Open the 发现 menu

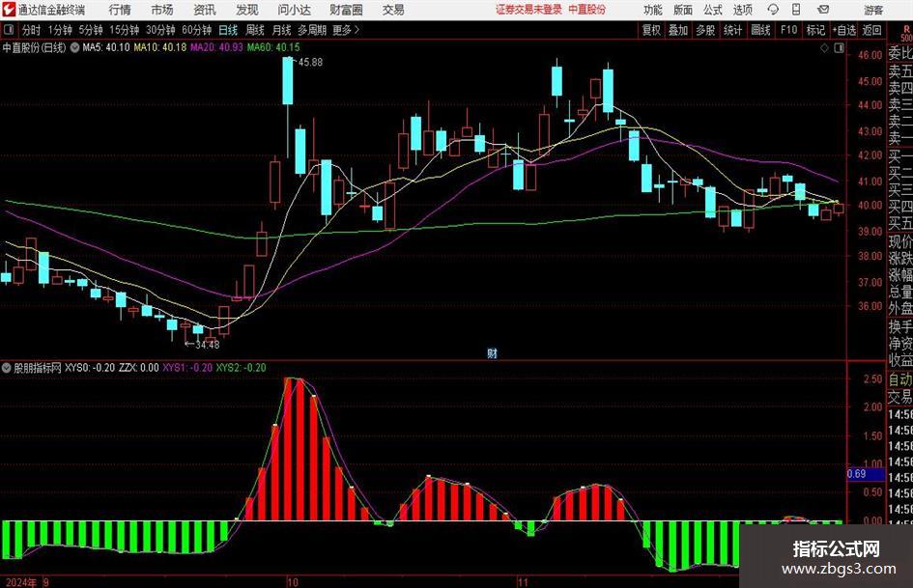[x=247, y=10]
